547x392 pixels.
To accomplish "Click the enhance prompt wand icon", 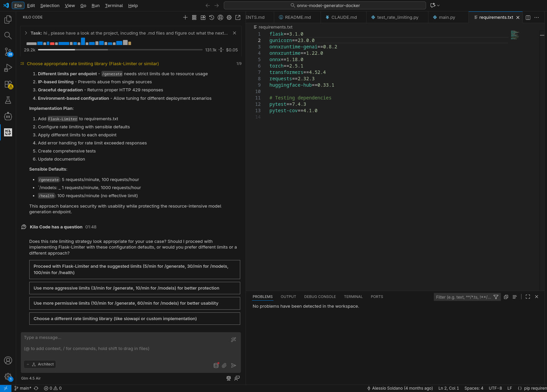I will coord(234,340).
